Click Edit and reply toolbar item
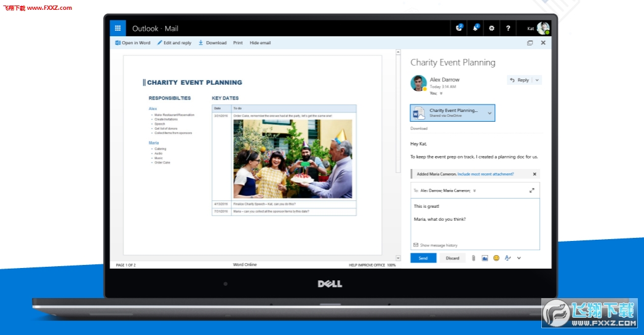 click(x=174, y=42)
